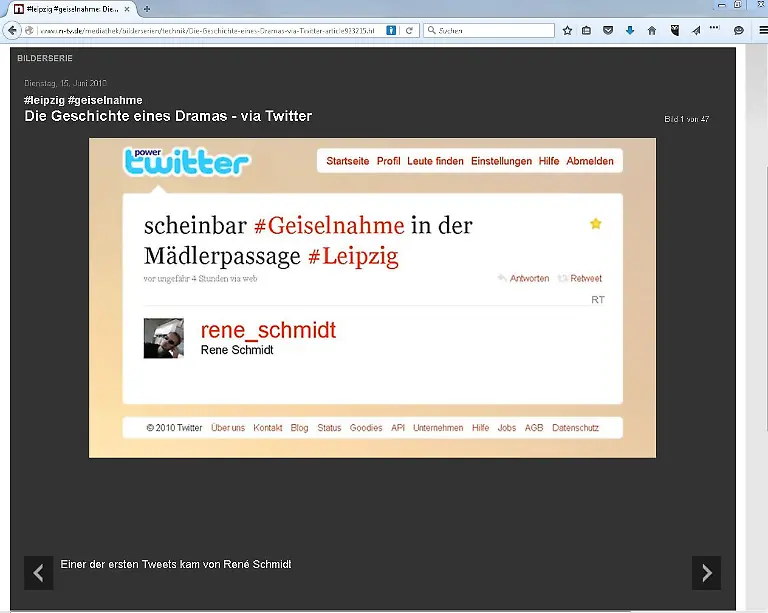Viewport: 768px width, 613px height.
Task: Click the © 2010 Twitter copyright text
Action: coord(174,427)
